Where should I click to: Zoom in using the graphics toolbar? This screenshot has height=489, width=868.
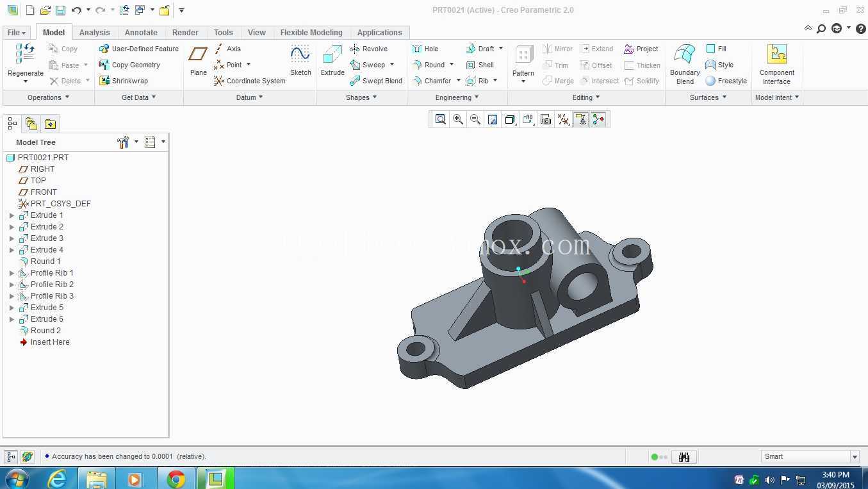point(458,119)
